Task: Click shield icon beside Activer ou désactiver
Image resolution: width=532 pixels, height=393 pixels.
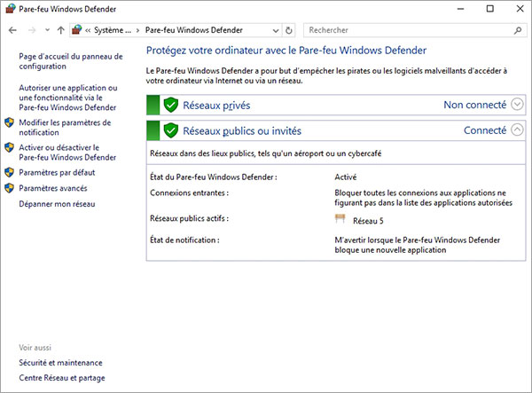Action: point(10,147)
